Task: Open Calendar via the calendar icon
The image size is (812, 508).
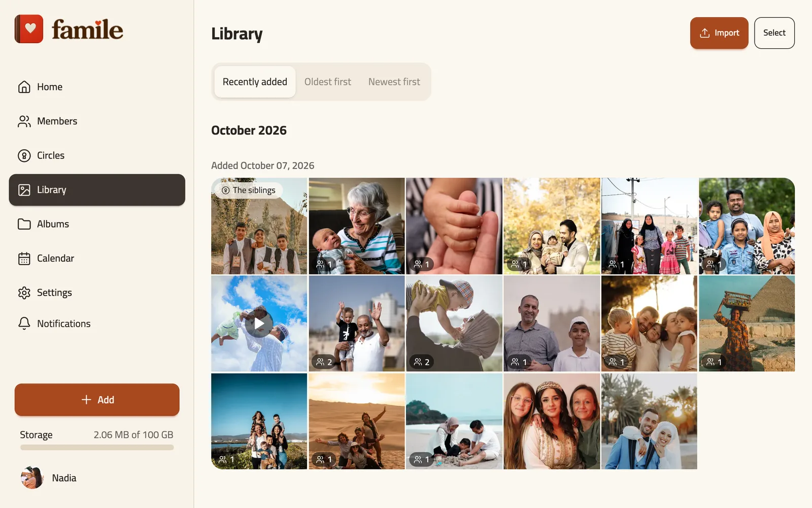Action: click(24, 259)
